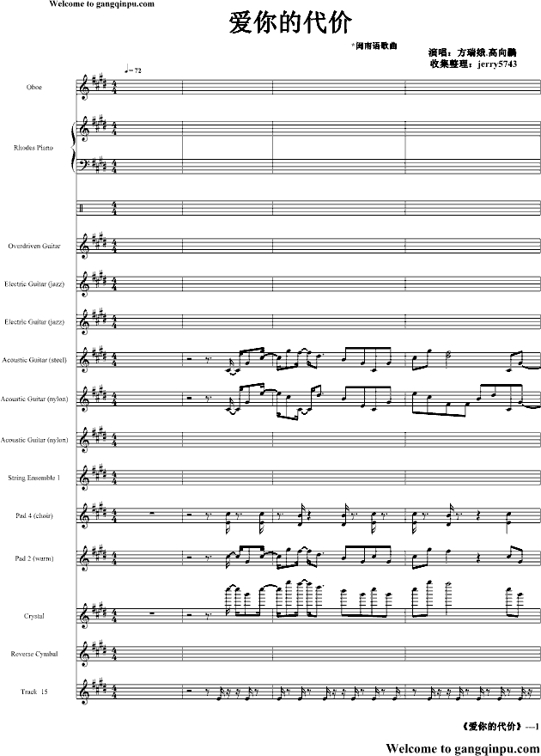Select the Pad 2 (warm) label
Screen dimensions: 541x756
point(34,558)
